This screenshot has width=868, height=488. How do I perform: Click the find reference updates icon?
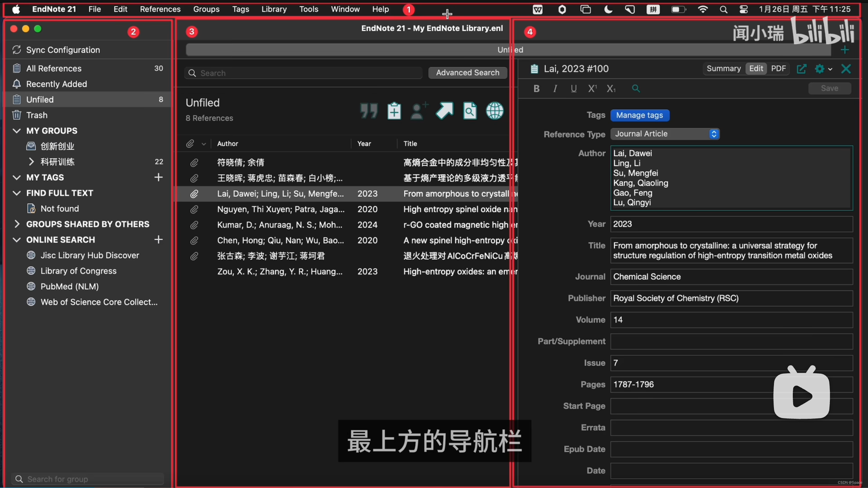point(471,111)
